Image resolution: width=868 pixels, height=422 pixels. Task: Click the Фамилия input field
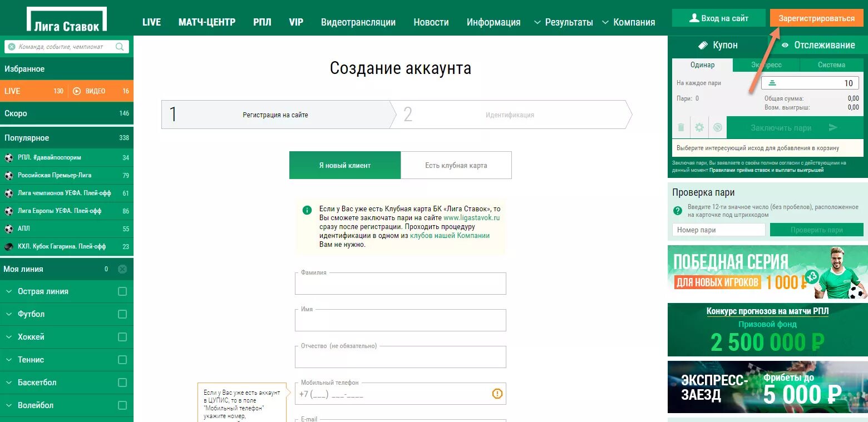coord(401,284)
